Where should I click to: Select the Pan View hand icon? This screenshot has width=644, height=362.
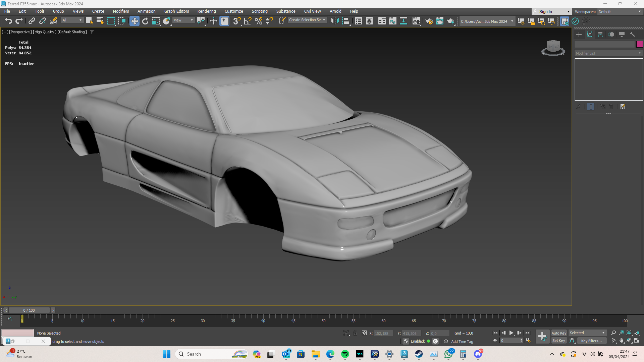coord(621,341)
